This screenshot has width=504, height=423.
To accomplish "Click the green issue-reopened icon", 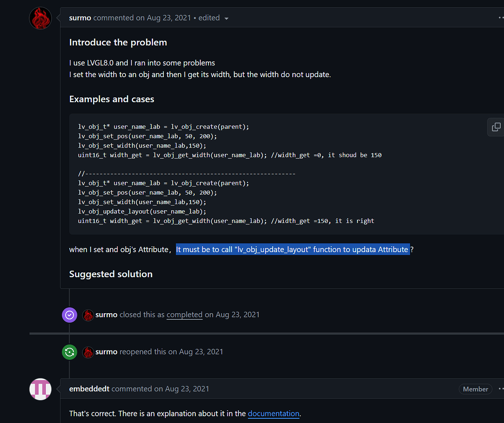I will pyautogui.click(x=69, y=352).
